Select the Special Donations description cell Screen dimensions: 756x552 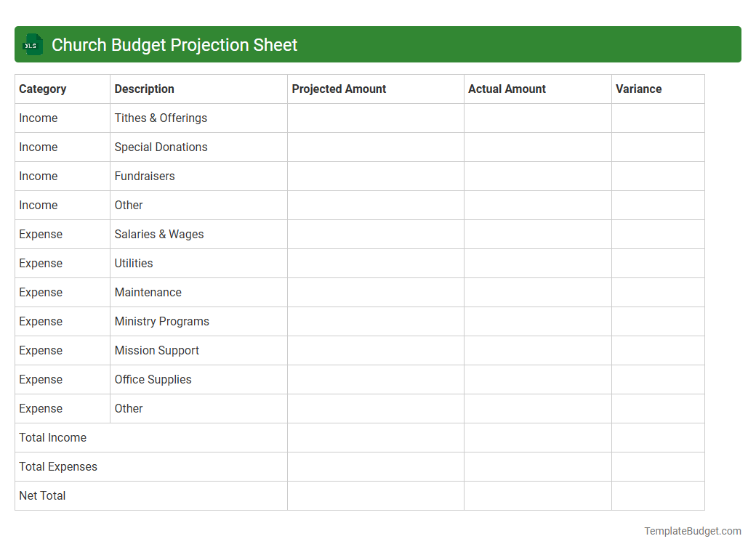[161, 147]
